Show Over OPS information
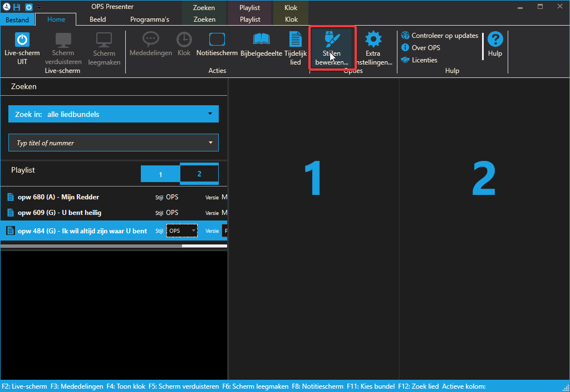 coord(421,48)
